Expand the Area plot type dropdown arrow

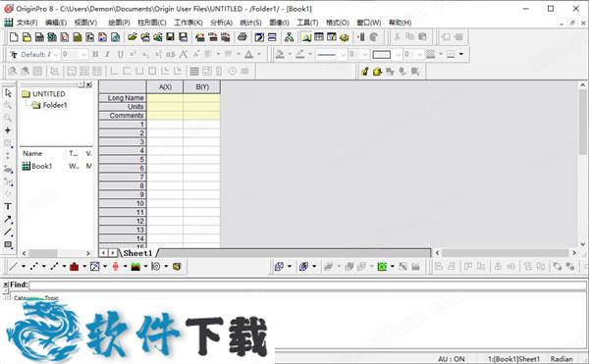(145, 267)
